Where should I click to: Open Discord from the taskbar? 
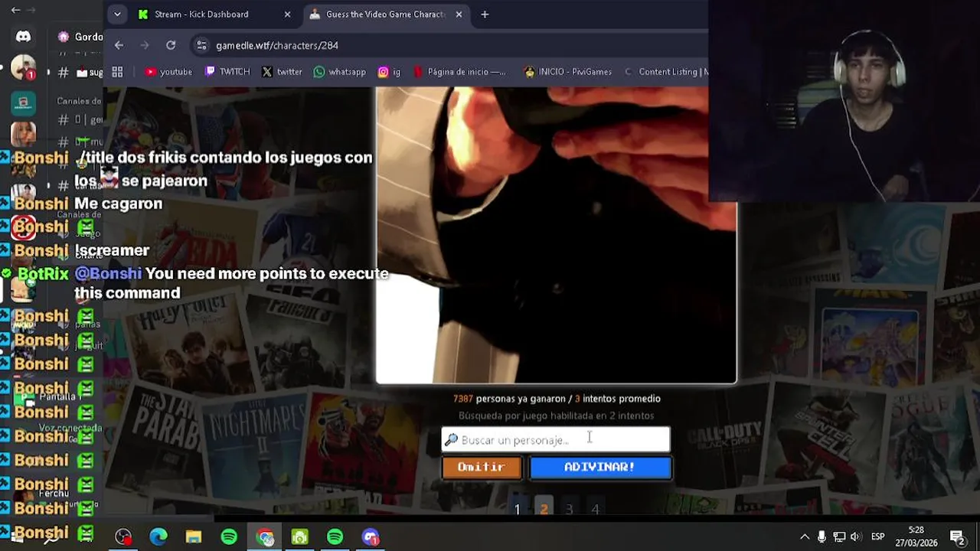pos(371,537)
